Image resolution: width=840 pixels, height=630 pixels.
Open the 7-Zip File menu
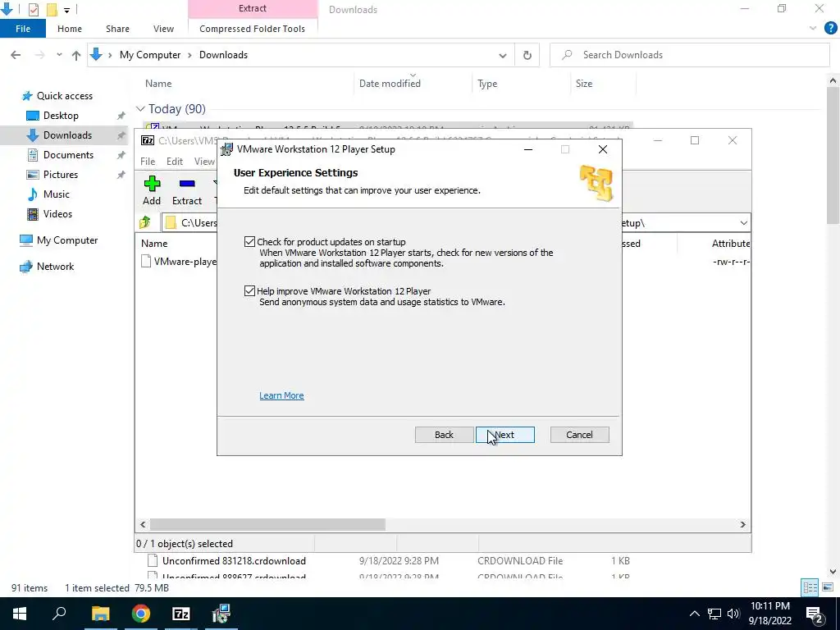[x=148, y=162]
